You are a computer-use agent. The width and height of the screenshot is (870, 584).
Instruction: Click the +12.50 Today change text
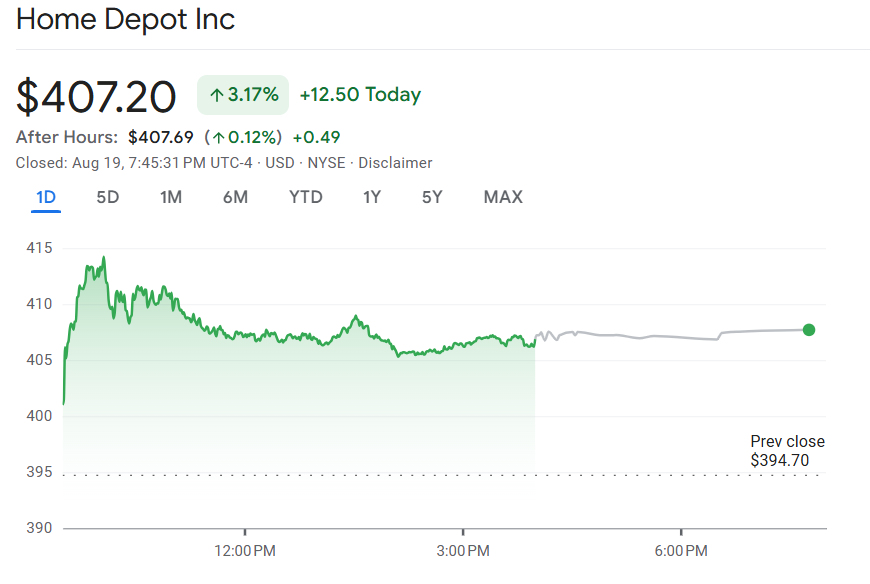pyautogui.click(x=360, y=95)
